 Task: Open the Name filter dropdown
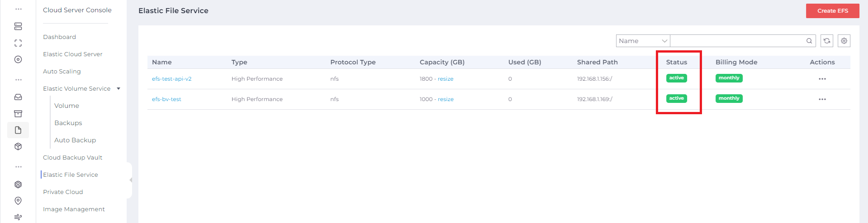(x=643, y=41)
